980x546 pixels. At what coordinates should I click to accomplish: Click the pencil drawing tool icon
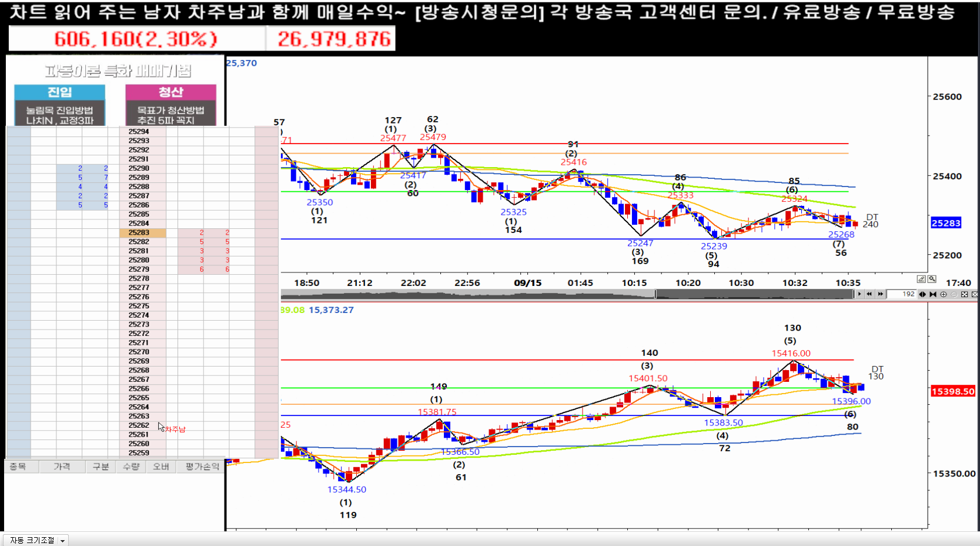(x=921, y=279)
